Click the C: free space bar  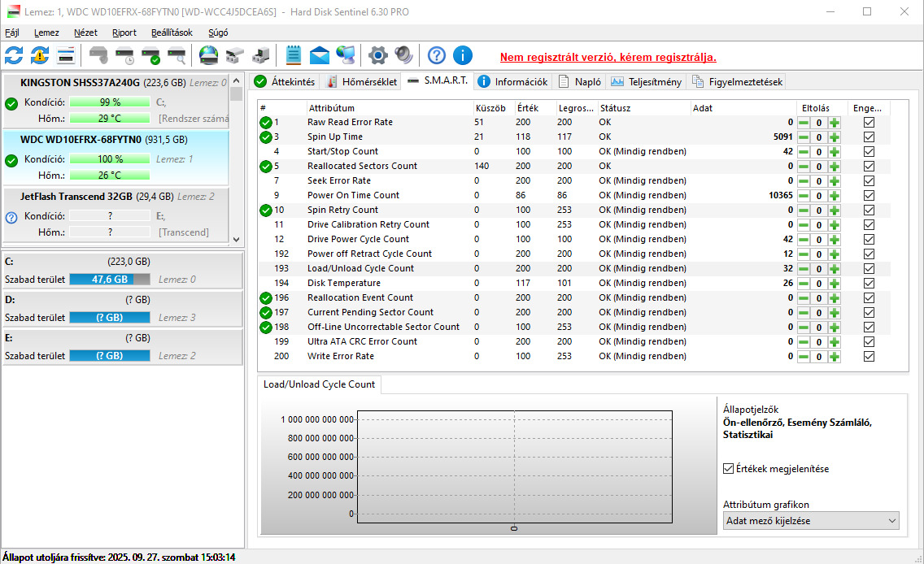click(x=110, y=279)
